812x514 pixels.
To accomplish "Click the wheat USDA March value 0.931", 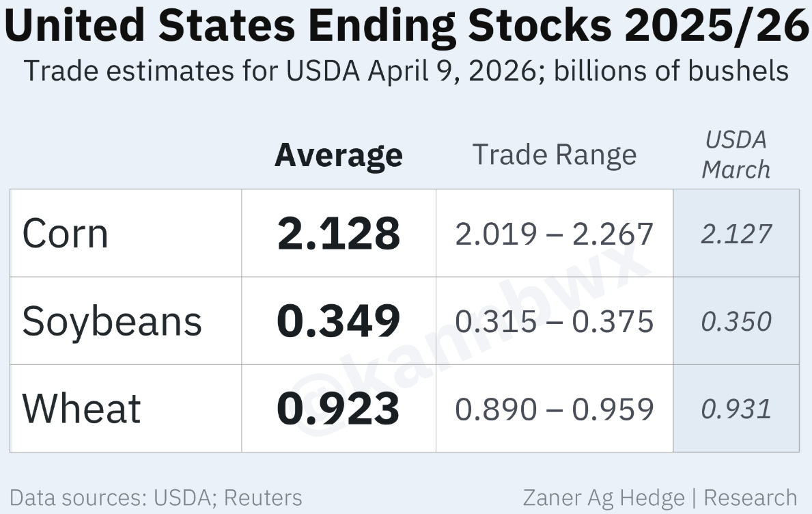I will [736, 409].
